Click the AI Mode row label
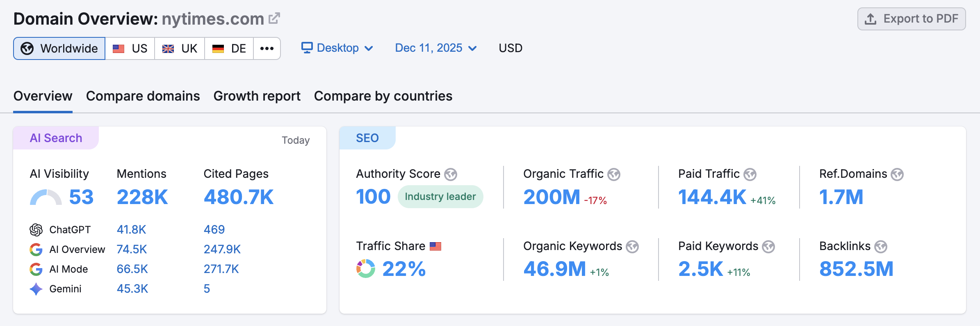Screen dimensions: 980x326 [68, 269]
